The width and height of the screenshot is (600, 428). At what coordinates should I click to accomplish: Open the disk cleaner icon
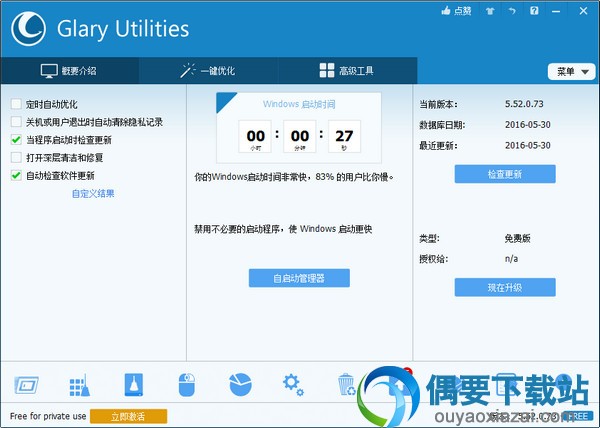(134, 385)
